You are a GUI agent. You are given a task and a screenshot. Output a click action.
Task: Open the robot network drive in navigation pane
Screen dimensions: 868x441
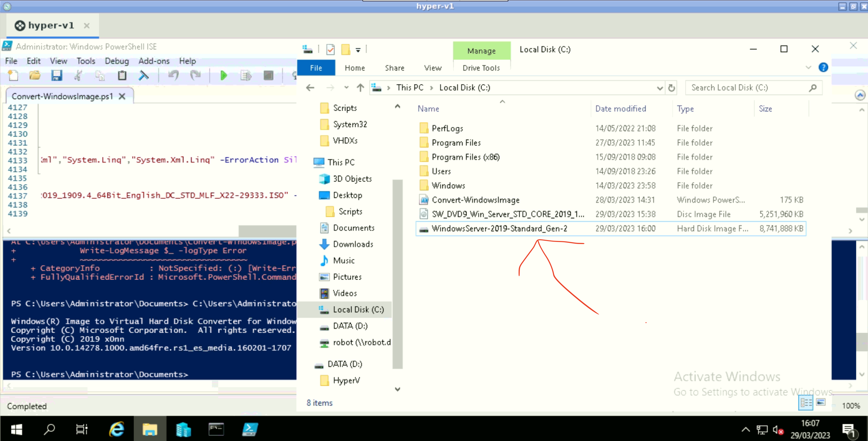point(361,342)
